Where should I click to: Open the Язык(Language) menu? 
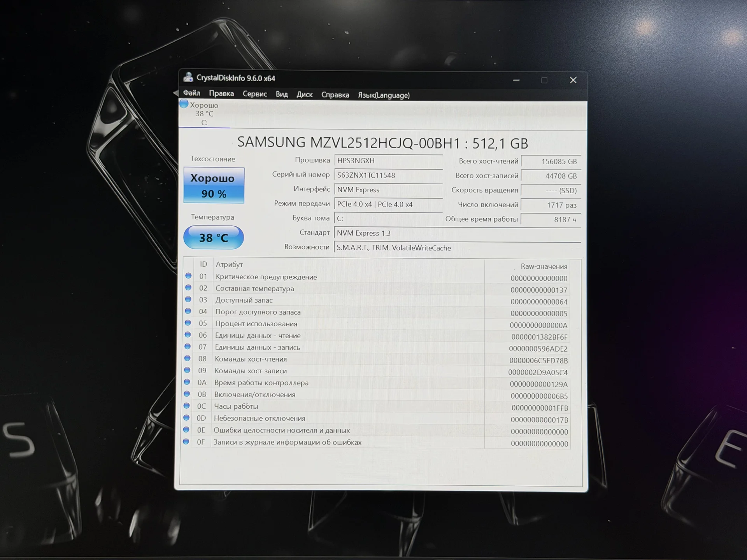(384, 95)
